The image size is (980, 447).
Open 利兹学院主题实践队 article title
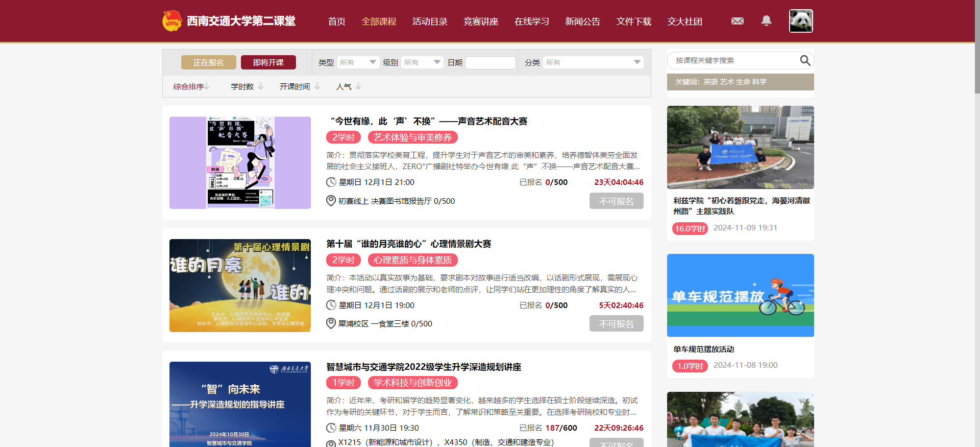(x=741, y=206)
